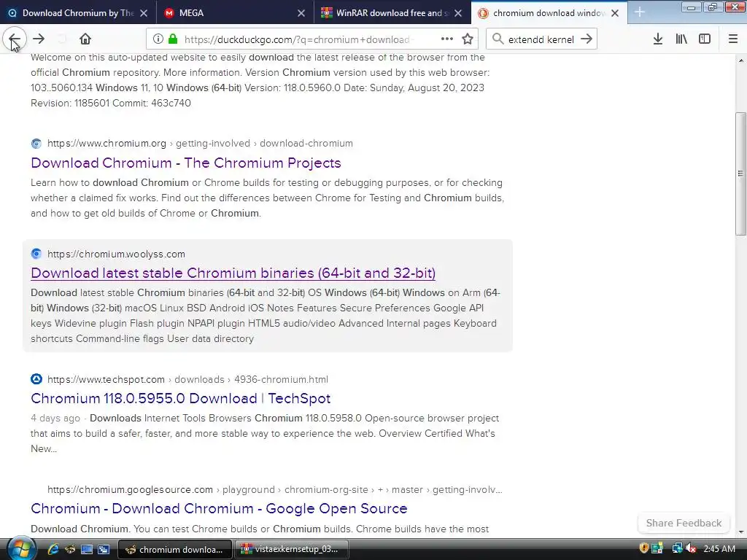Submit the 'extendd kernel' search with arrow button
Screen dimensions: 747x560
pyautogui.click(x=587, y=39)
